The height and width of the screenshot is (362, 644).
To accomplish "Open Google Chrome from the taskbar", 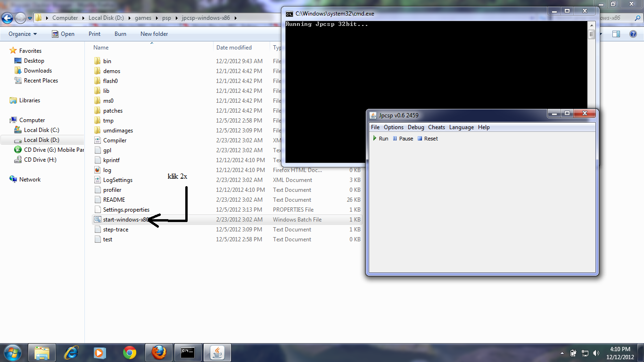I will [129, 352].
